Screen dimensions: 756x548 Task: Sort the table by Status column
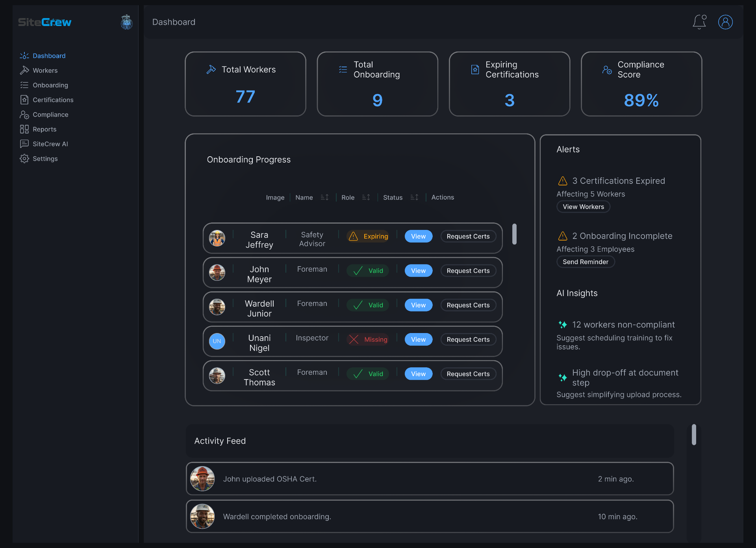pyautogui.click(x=414, y=197)
